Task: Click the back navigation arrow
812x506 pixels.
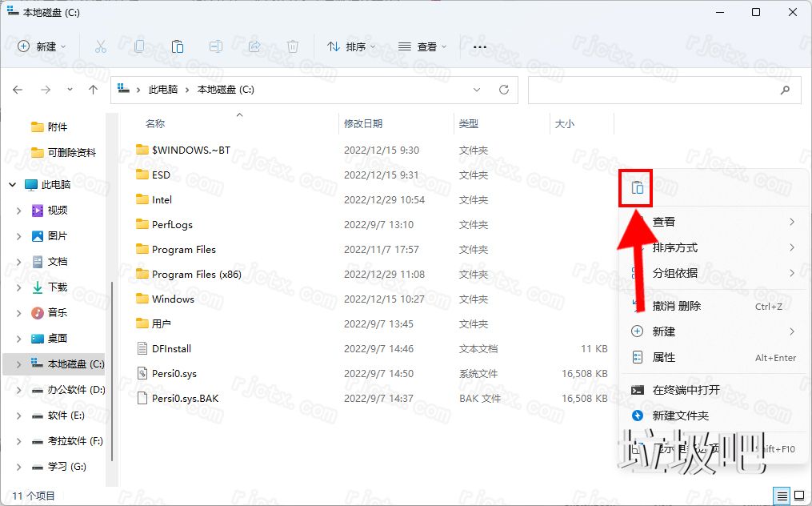Action: click(18, 90)
